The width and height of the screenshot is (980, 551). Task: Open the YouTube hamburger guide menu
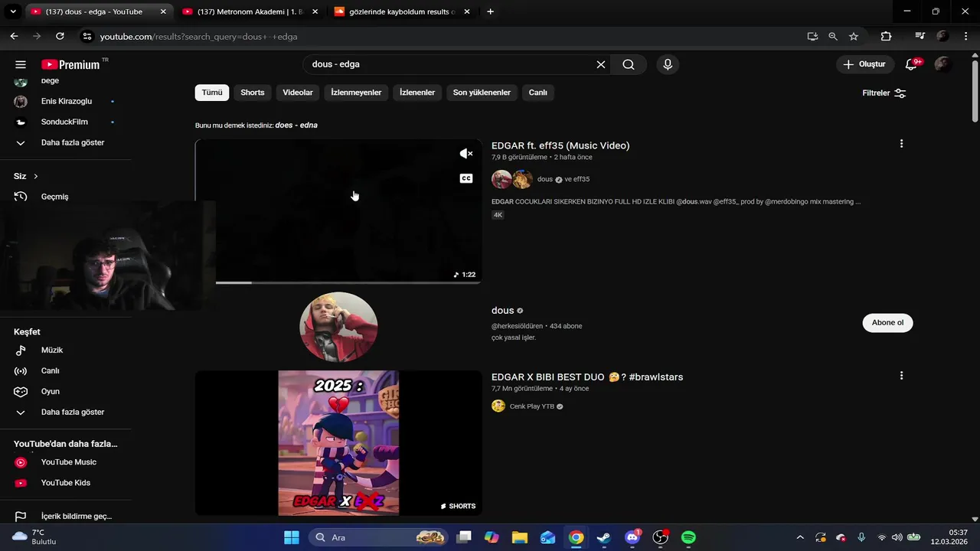[21, 65]
